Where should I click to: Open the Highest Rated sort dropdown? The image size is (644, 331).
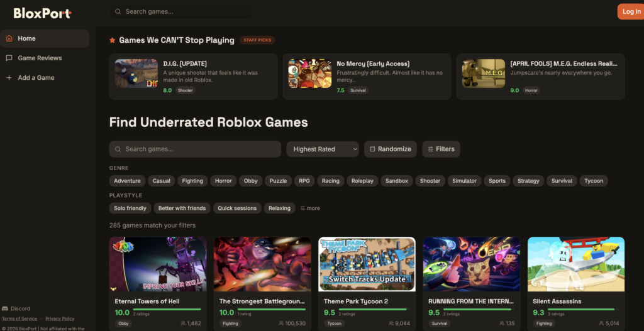pyautogui.click(x=323, y=149)
